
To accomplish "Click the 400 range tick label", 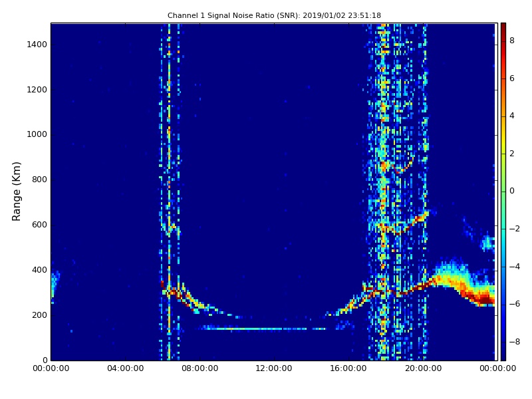I will tap(39, 270).
